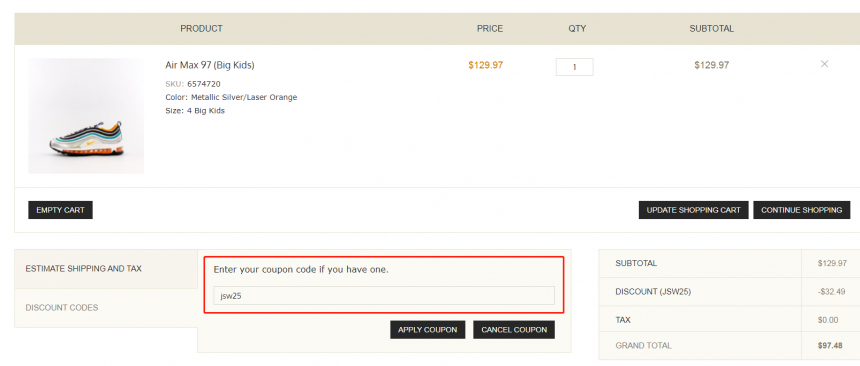Click Color: Metallic Silver/Laser Orange text
Image resolution: width=860 pixels, height=366 pixels.
(231, 97)
